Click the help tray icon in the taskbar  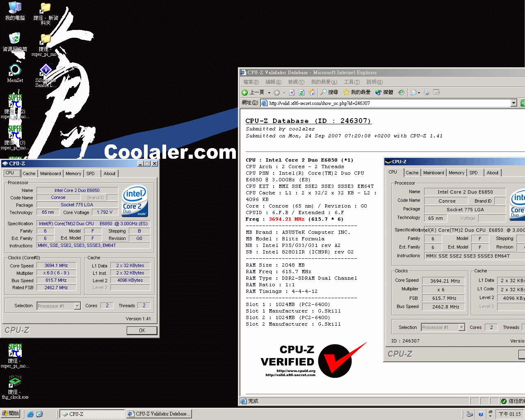[x=481, y=414]
